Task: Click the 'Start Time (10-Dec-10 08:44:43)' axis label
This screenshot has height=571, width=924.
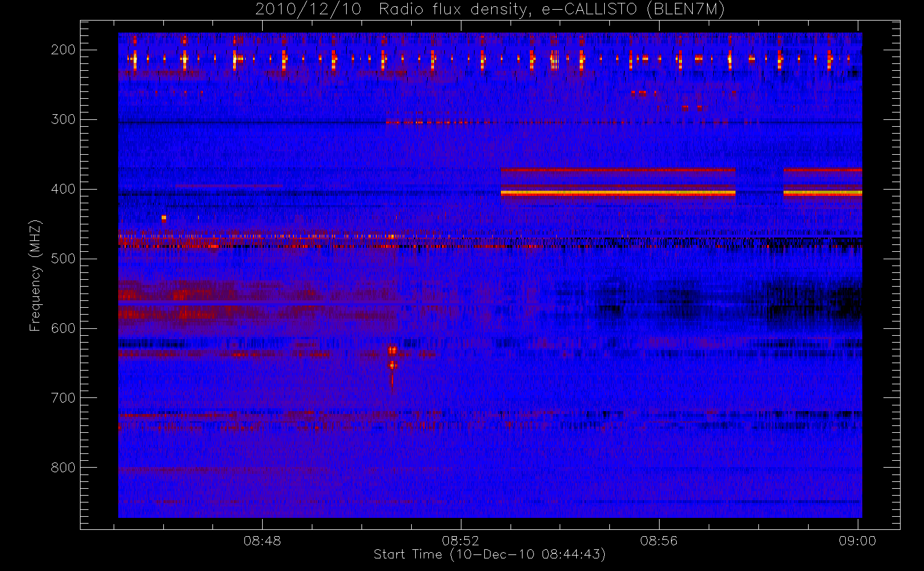Action: (x=489, y=554)
